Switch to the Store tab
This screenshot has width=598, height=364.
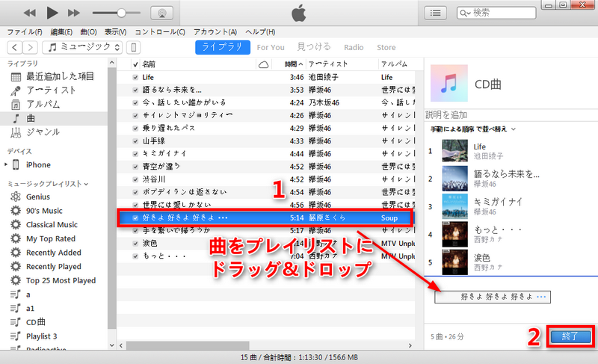(386, 48)
